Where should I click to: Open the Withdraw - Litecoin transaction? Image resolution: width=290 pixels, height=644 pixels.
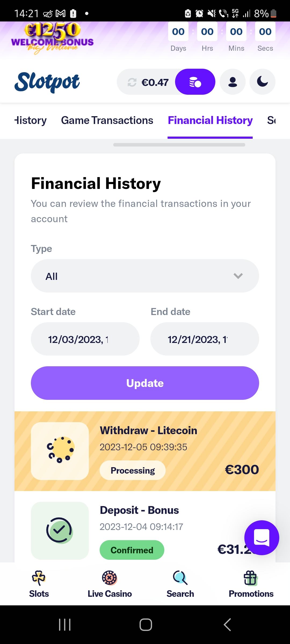click(145, 451)
